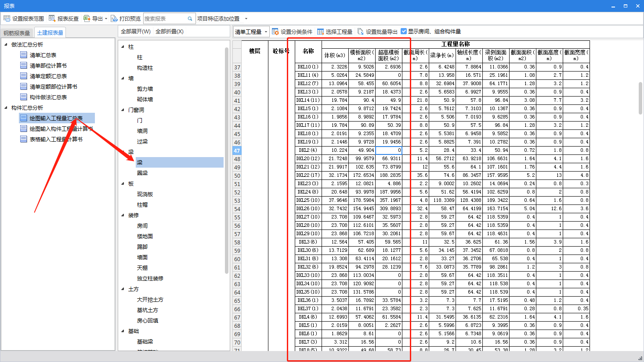
Task: Click the 绘图输入构件工程量计算书 report icon
Action: click(24, 129)
